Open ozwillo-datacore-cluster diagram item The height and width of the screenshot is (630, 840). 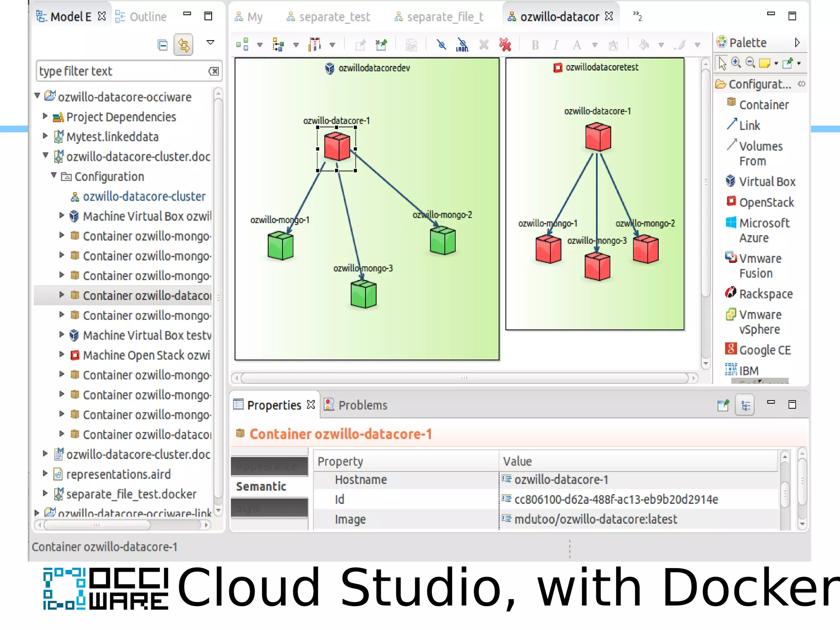coord(138,196)
